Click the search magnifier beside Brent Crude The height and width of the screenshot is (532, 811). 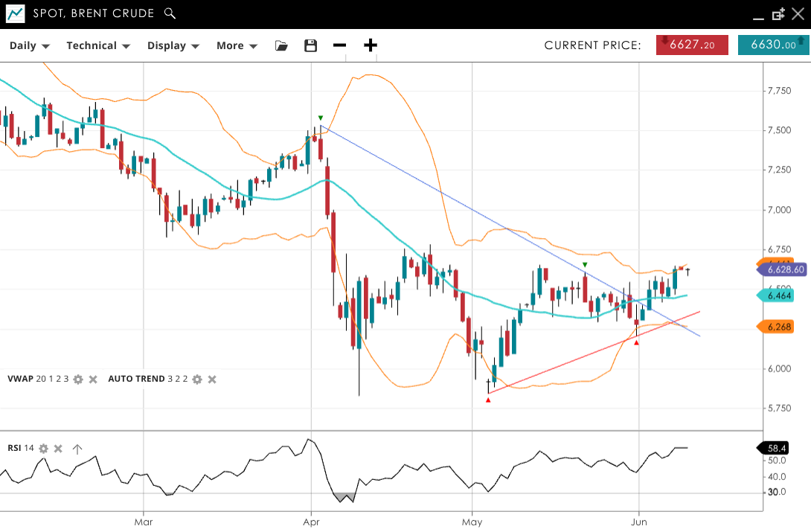tap(170, 13)
